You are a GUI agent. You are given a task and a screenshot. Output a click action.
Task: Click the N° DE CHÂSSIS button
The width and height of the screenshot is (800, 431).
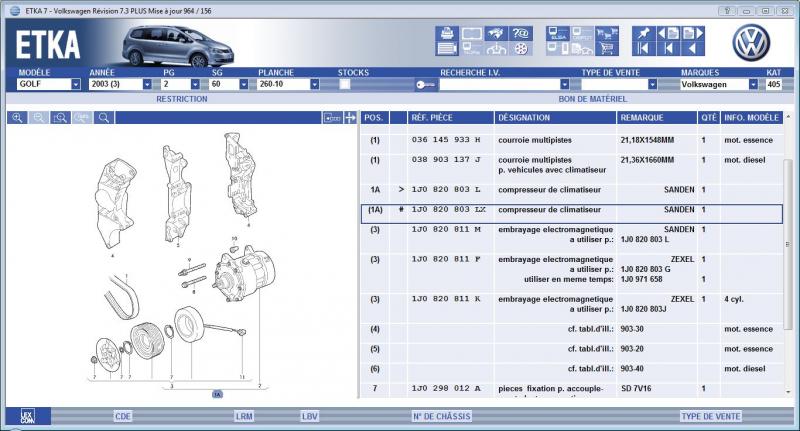tap(441, 417)
